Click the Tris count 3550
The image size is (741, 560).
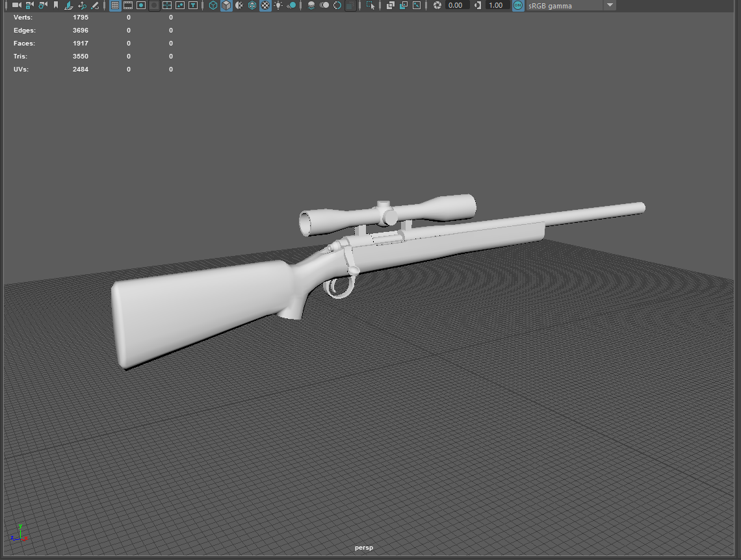click(x=81, y=56)
